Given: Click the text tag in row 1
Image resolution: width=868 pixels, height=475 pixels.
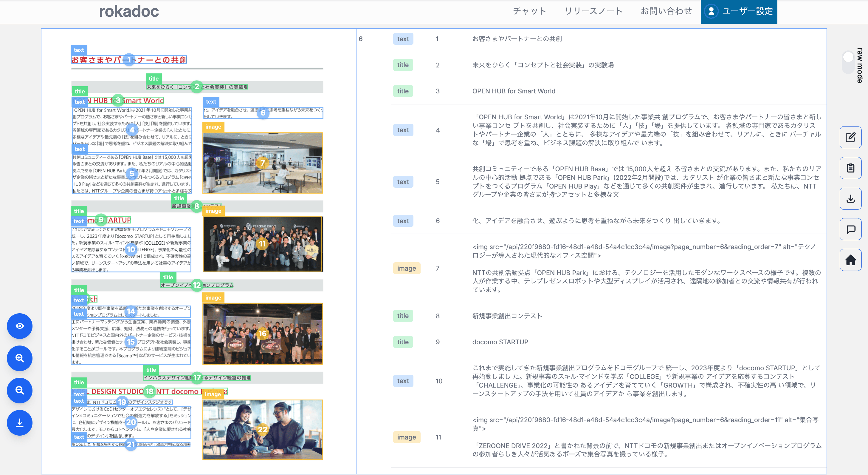Looking at the screenshot, I should pyautogui.click(x=403, y=39).
